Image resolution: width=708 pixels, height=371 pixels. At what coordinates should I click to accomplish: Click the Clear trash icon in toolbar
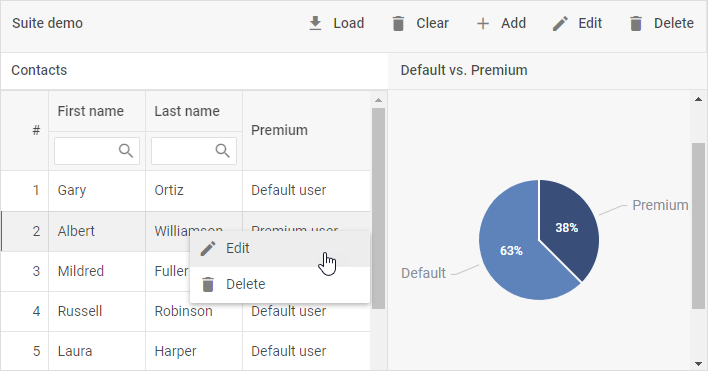tap(398, 23)
